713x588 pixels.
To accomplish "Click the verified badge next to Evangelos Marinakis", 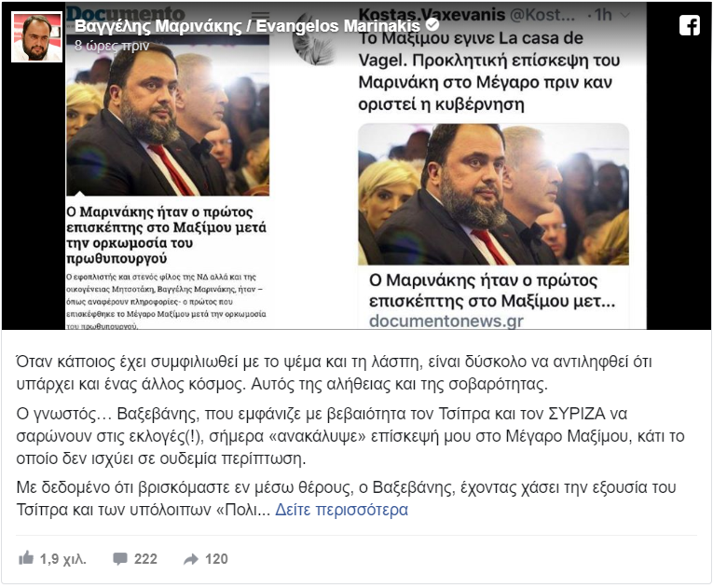I will [432, 24].
